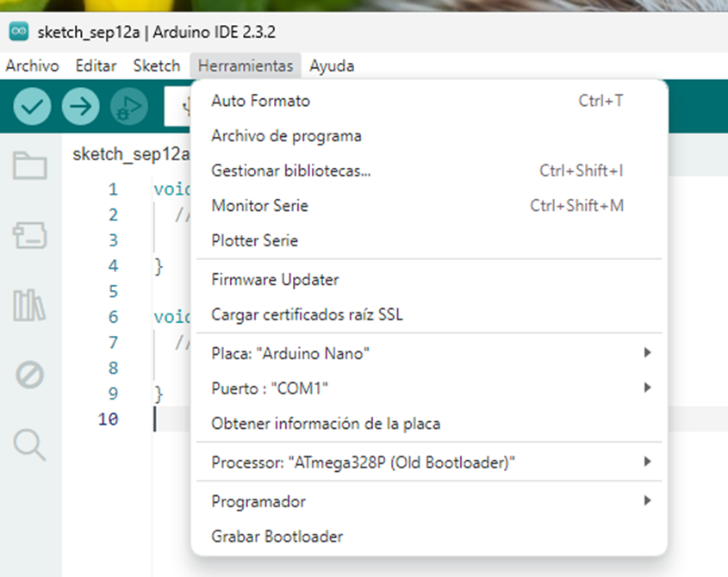
Task: Open the Debug sidebar icon
Action: 29,375
